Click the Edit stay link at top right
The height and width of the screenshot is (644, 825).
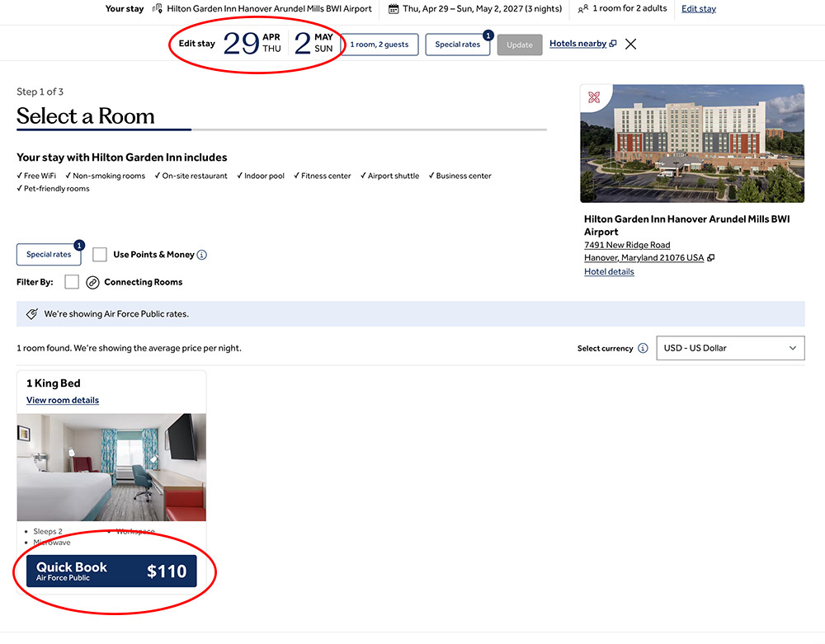[698, 9]
